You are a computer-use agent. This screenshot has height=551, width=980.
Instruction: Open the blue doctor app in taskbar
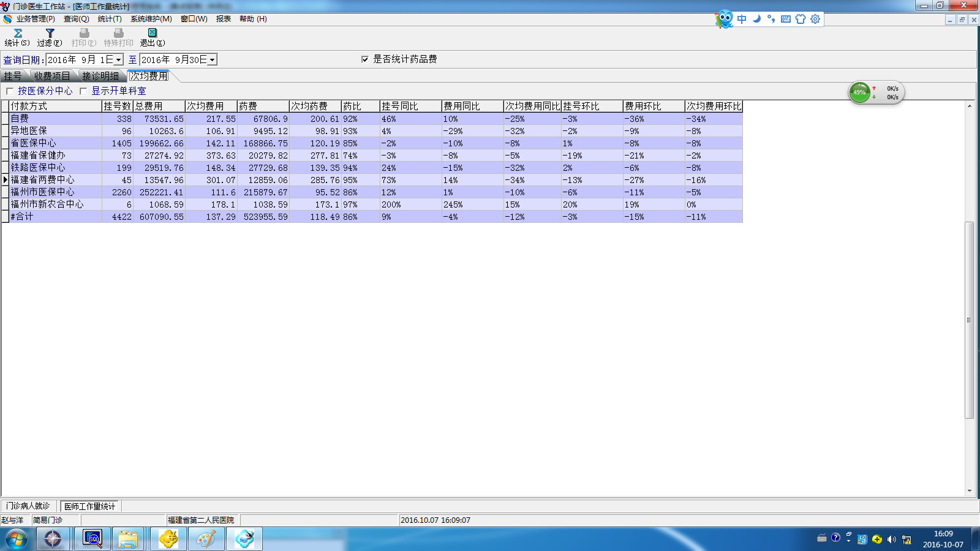244,539
